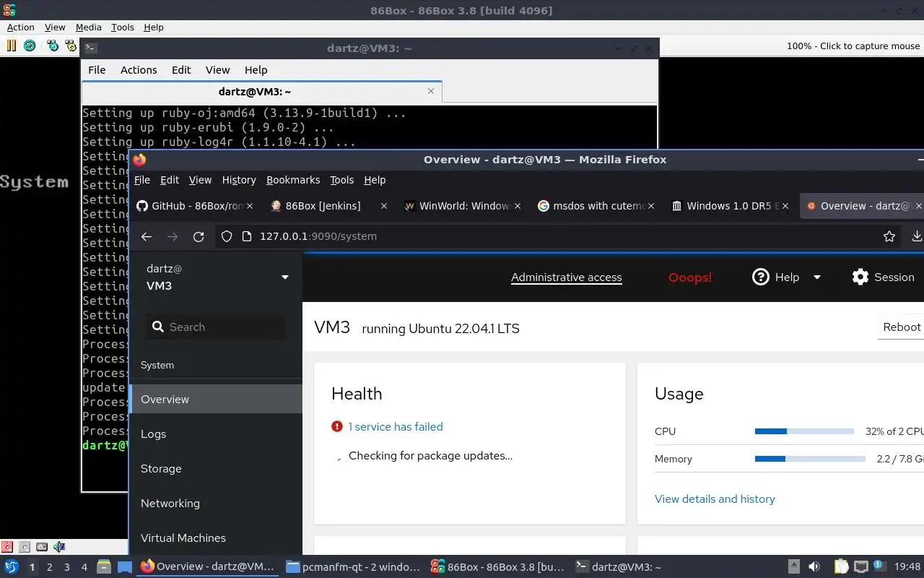
Task: Close the 86Box [Jenkins] tab
Action: (383, 206)
